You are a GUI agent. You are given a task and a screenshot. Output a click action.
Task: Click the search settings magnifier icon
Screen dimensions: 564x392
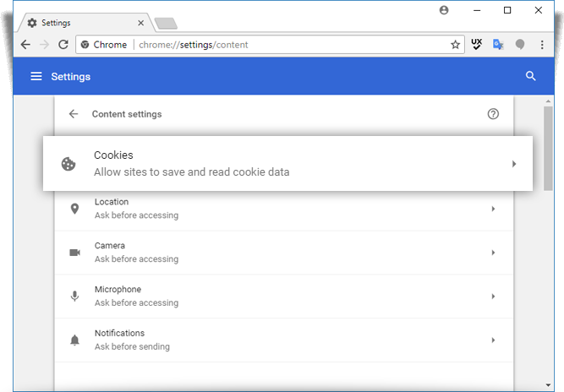pyautogui.click(x=530, y=76)
